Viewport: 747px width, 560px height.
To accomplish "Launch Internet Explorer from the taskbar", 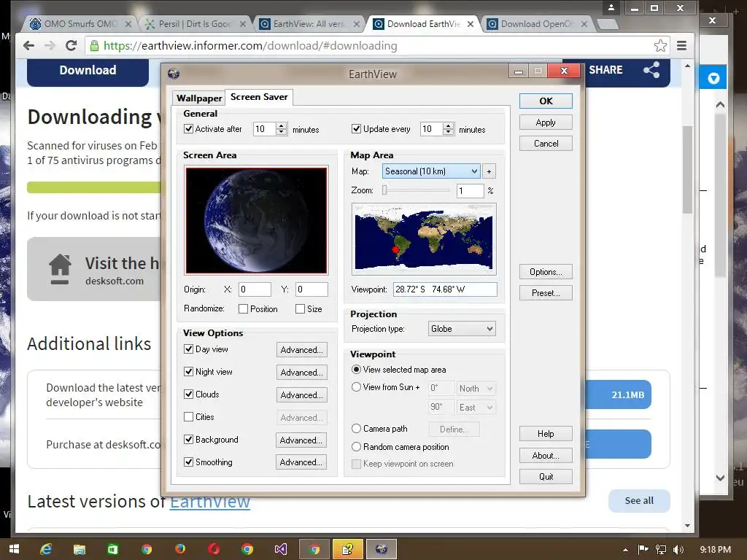I will point(46,549).
